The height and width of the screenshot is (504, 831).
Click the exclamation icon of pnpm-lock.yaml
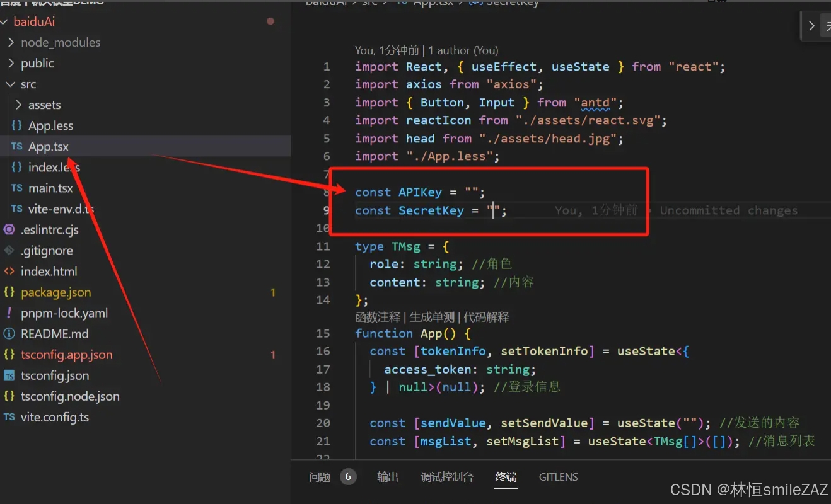point(9,313)
